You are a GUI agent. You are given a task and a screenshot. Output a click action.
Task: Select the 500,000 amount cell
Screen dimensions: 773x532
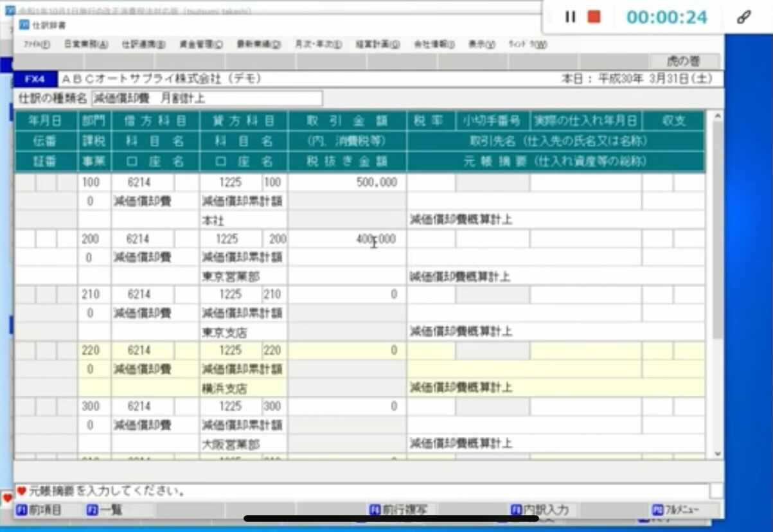(x=347, y=182)
